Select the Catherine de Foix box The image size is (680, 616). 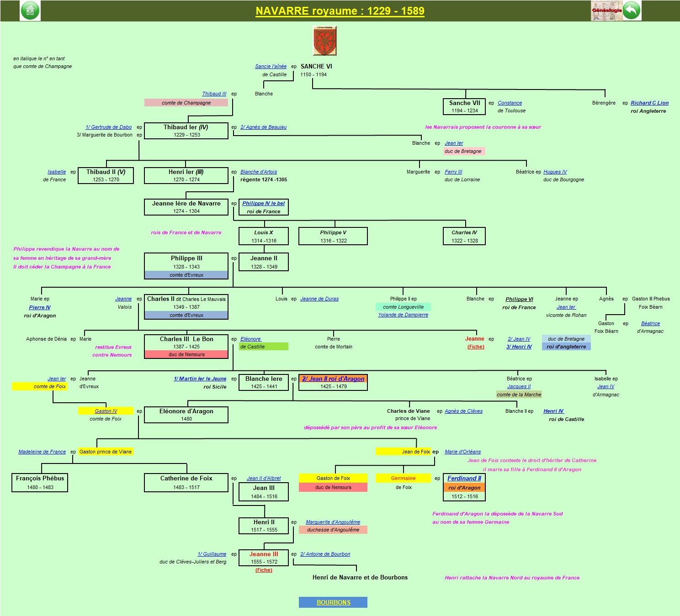tap(186, 482)
